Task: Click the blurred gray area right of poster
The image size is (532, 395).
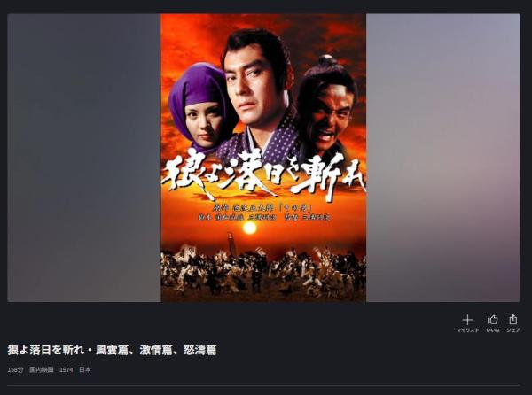Action: point(443,158)
